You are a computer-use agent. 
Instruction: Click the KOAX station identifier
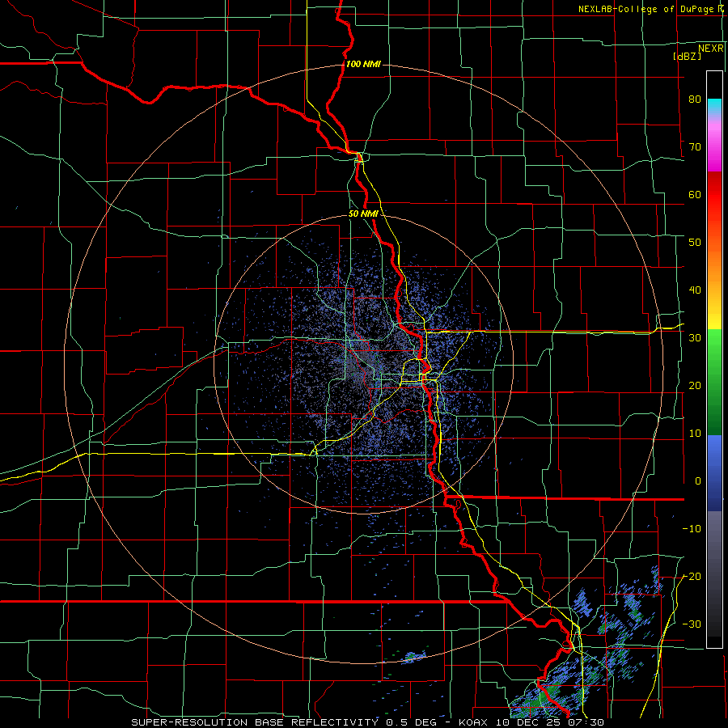[x=473, y=722]
